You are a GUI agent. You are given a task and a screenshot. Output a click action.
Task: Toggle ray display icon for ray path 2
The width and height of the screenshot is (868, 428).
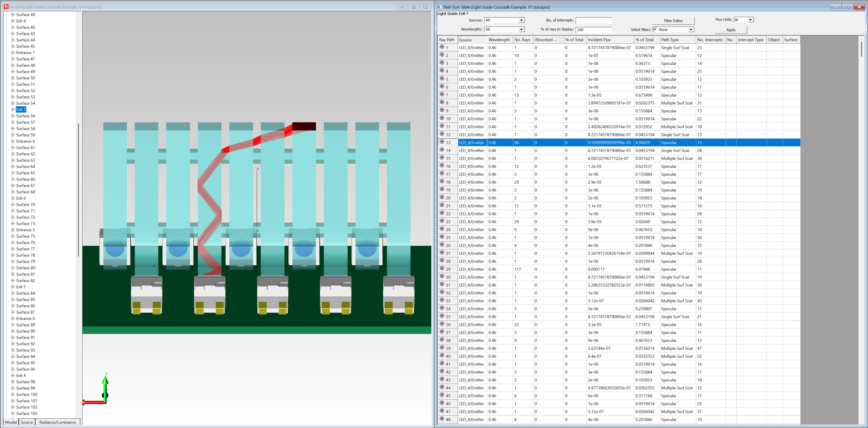(442, 55)
